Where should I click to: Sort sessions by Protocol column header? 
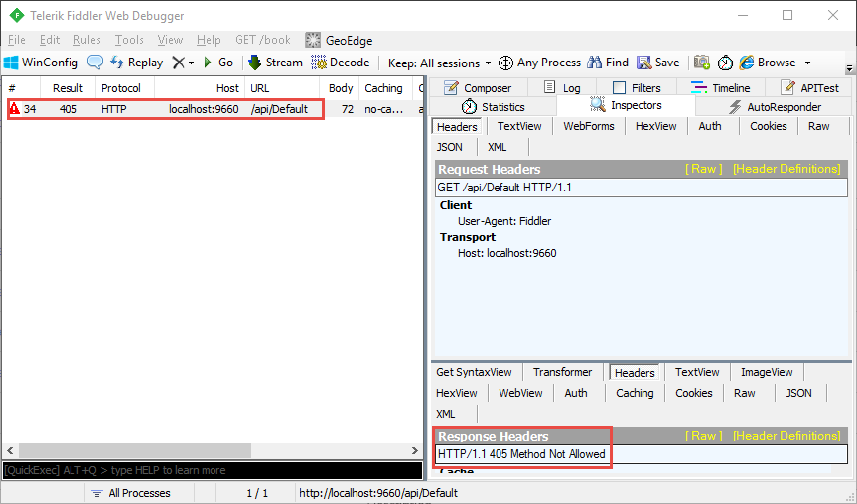click(x=124, y=88)
